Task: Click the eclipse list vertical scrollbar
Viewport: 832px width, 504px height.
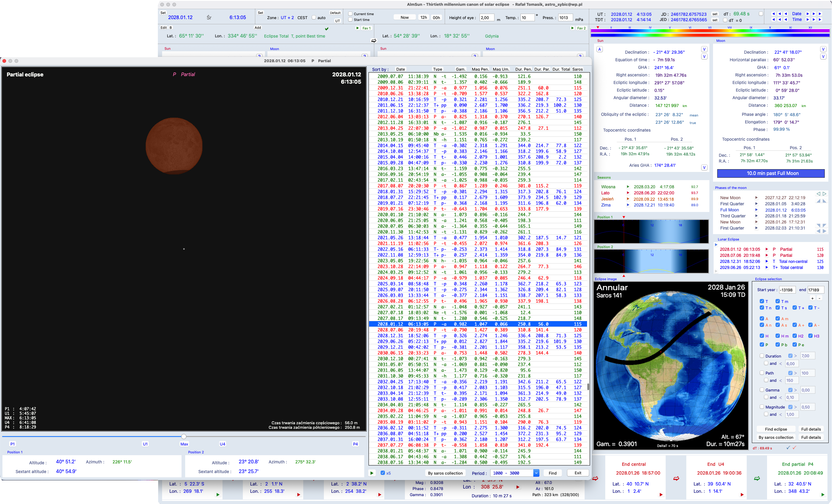Action: 588,387
